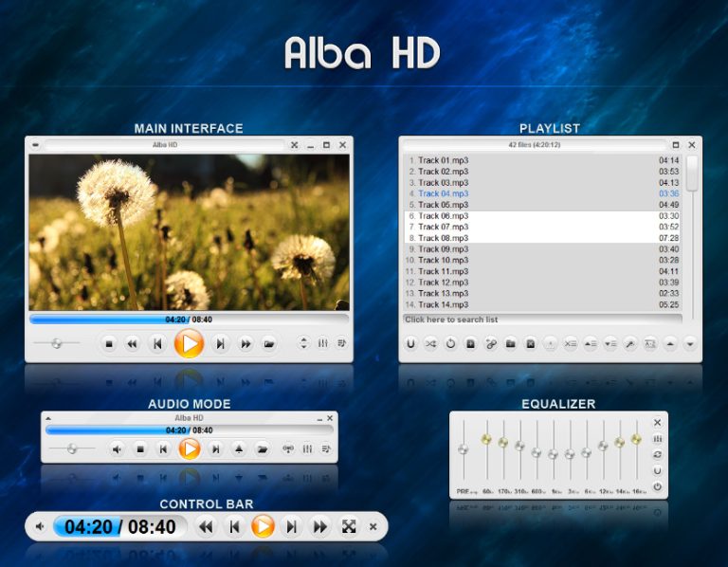Rewind in the Control Bar

206,526
